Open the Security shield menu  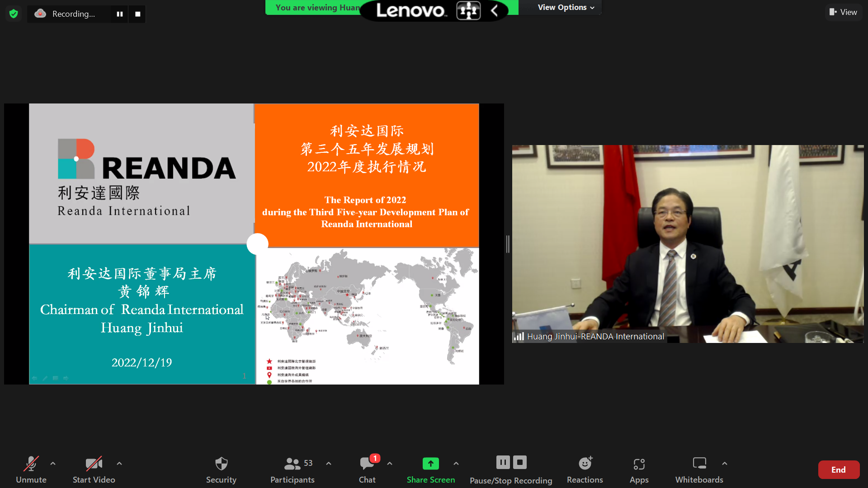221,470
